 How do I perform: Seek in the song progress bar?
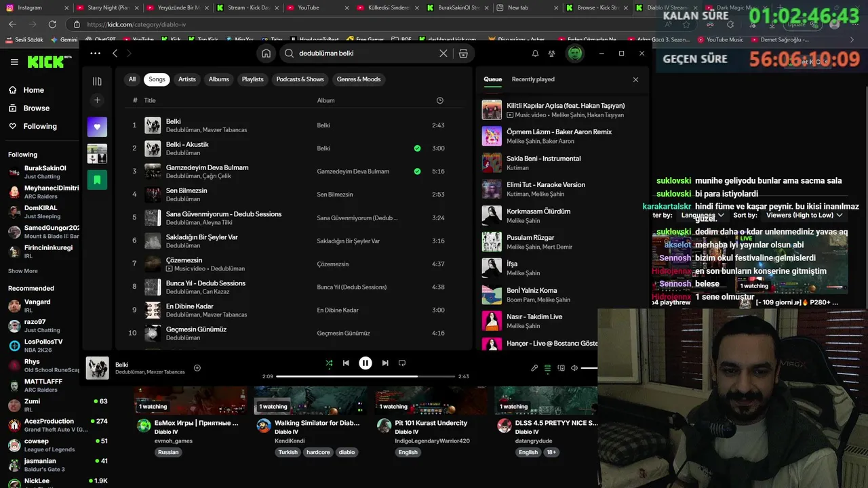pos(366,376)
